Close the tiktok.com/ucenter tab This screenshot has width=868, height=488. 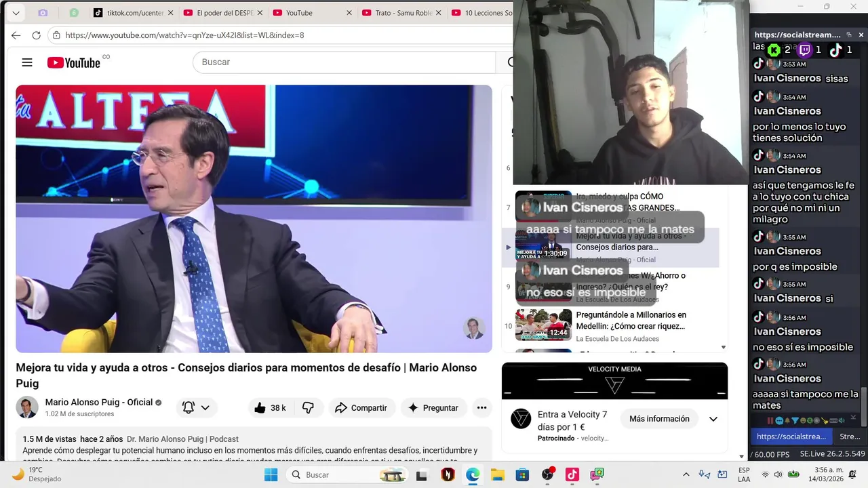(170, 13)
